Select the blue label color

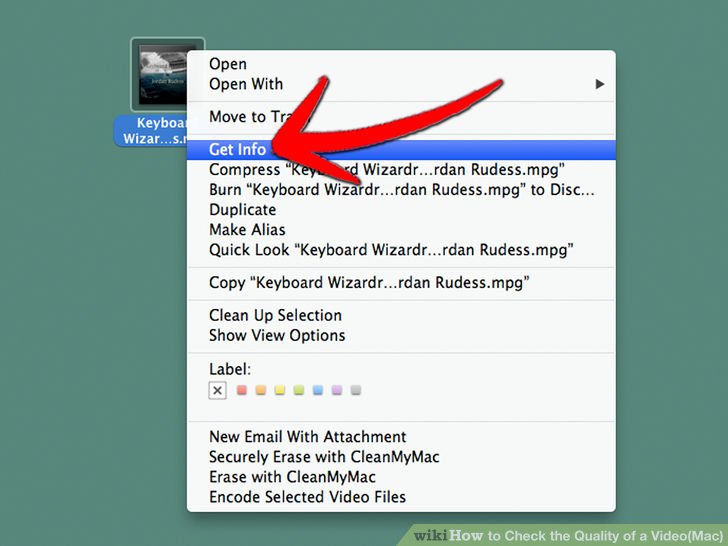(x=318, y=390)
